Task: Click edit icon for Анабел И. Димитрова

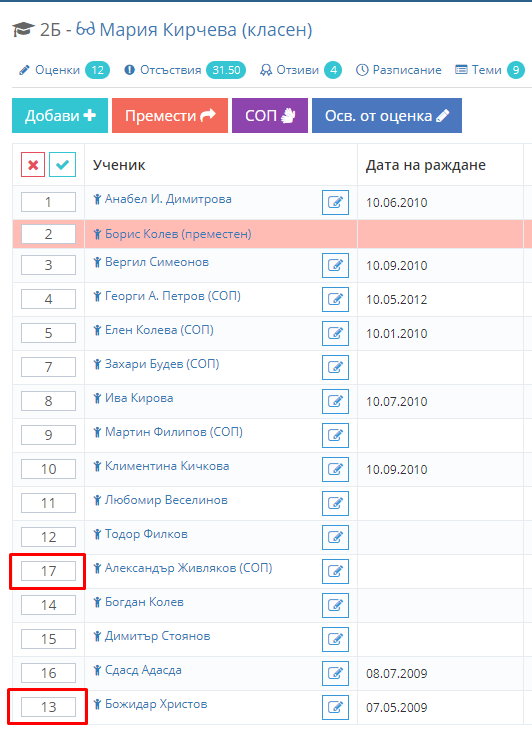Action: [x=335, y=202]
